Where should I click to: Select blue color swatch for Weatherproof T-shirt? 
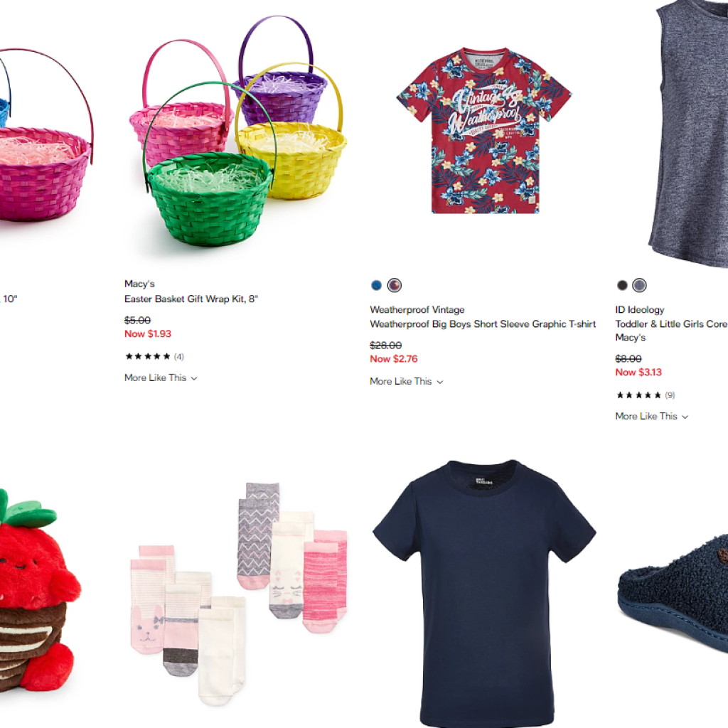coord(376,285)
